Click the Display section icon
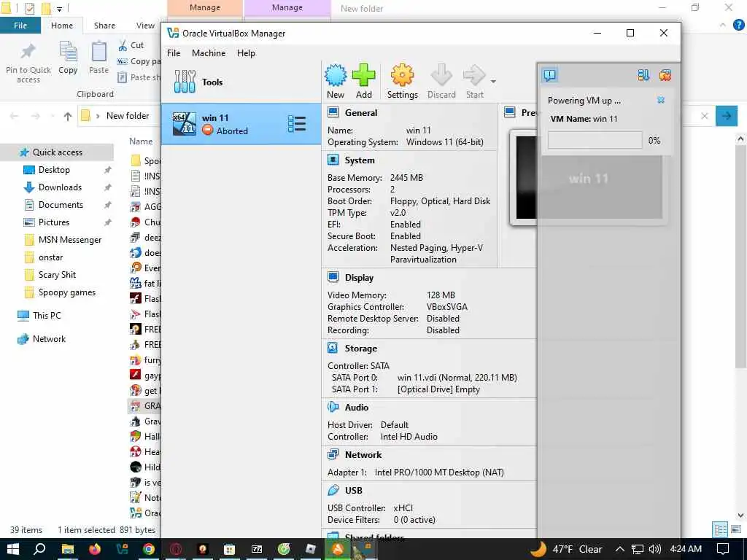 click(333, 277)
